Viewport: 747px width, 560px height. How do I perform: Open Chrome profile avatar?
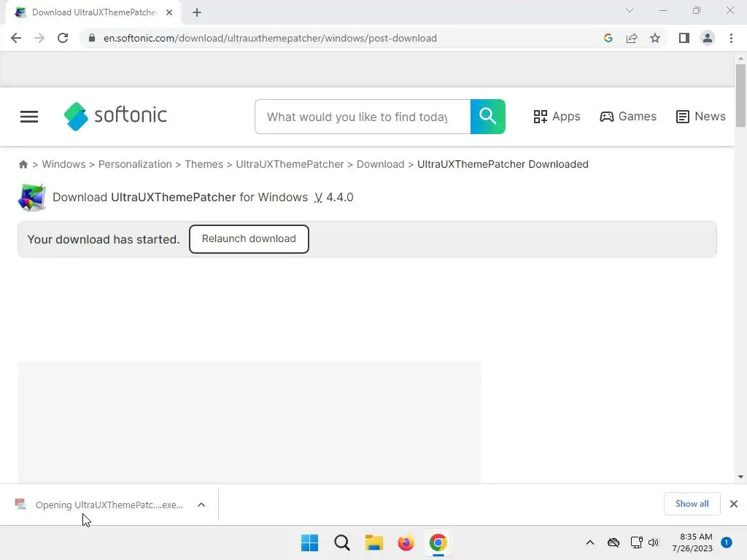pyautogui.click(x=708, y=38)
